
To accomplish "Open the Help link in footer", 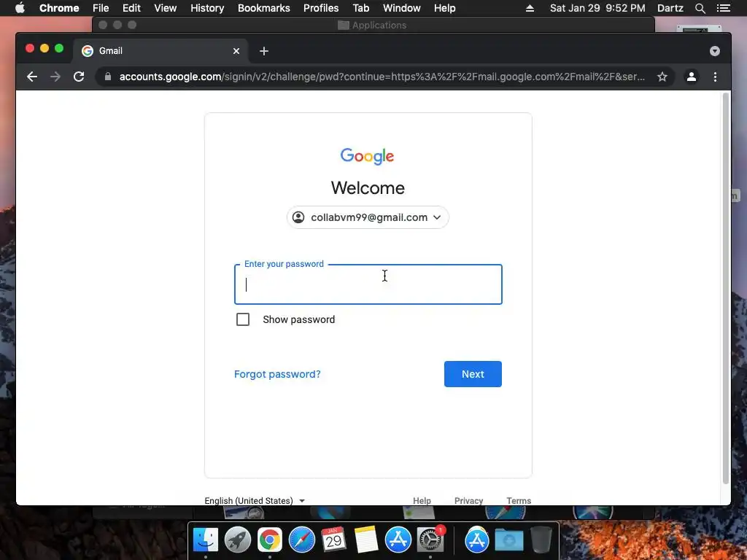I will 422,500.
